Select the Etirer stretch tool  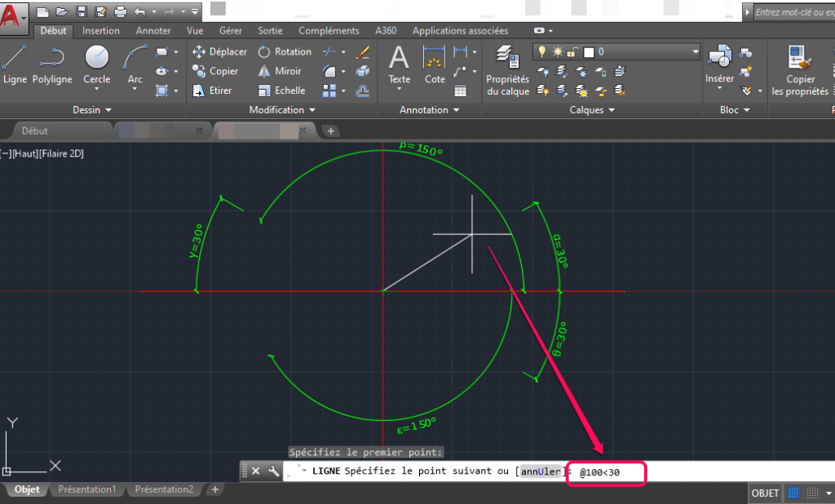point(212,91)
